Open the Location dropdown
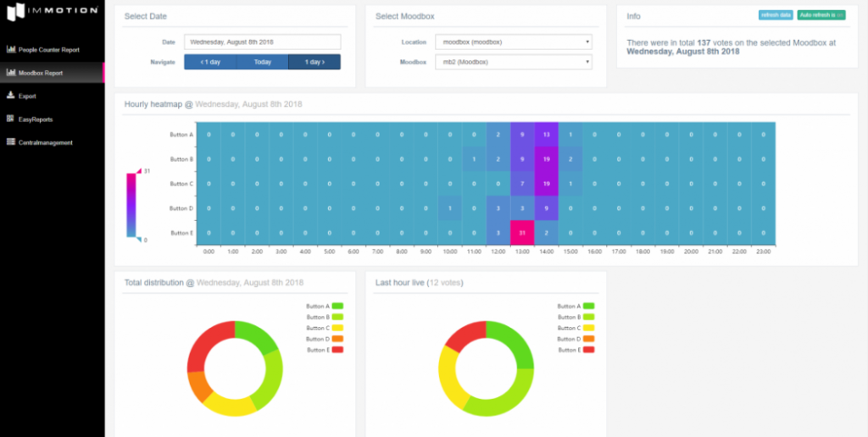868x437 pixels. coord(513,41)
